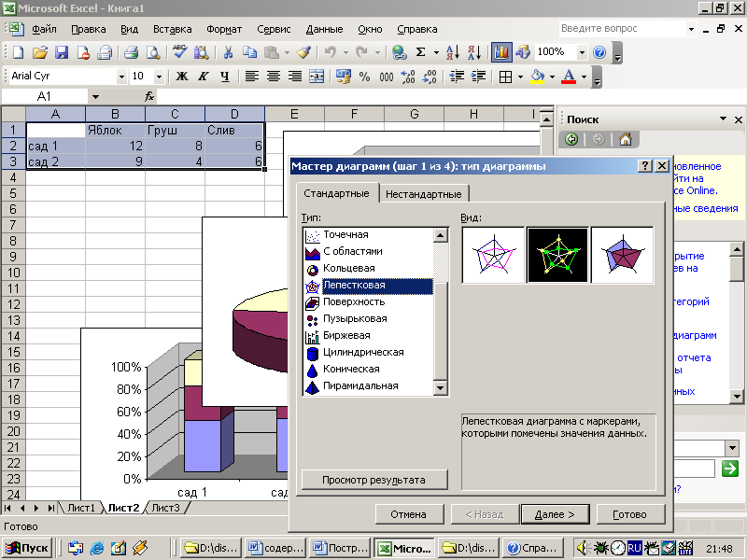This screenshot has height=560, width=747.
Task: Click the Просмотр результата button
Action: click(374, 480)
